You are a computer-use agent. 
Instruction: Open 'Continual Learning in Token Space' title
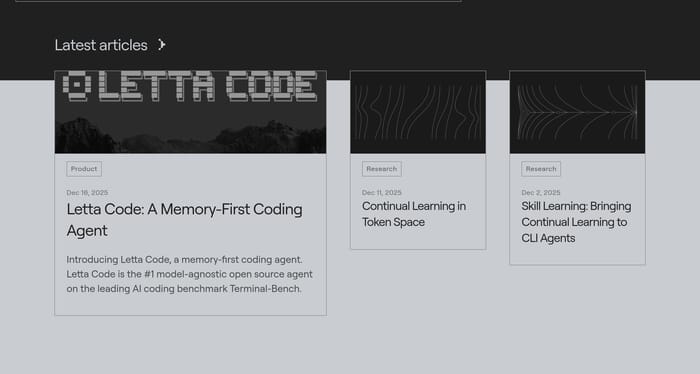coord(414,214)
